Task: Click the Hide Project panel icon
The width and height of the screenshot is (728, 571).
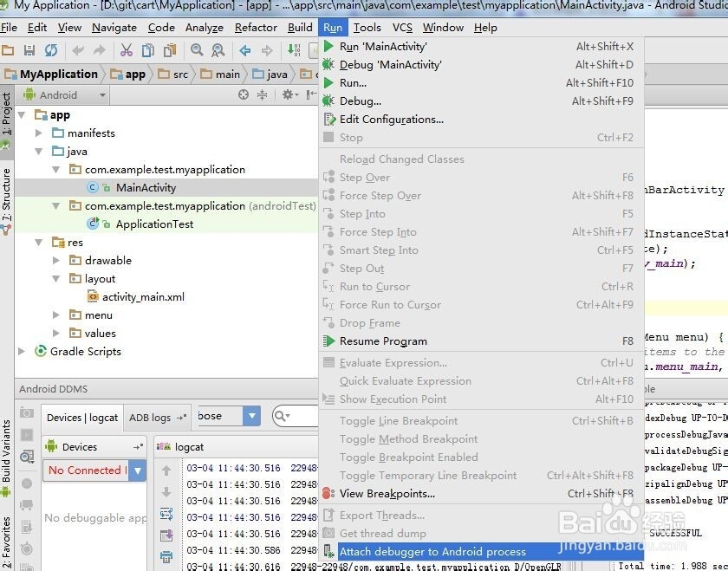Action: point(311,94)
